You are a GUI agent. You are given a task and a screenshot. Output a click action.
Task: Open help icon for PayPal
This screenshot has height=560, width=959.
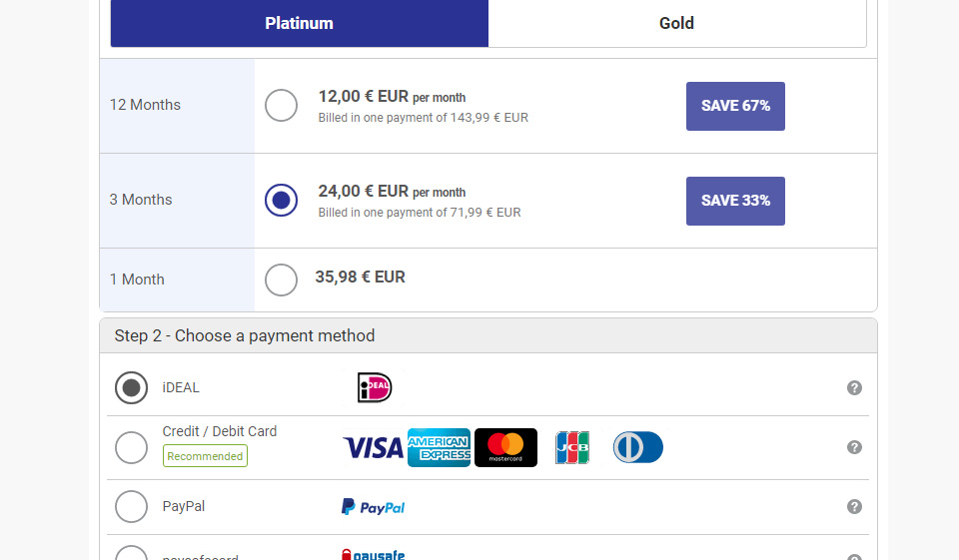coord(854,507)
